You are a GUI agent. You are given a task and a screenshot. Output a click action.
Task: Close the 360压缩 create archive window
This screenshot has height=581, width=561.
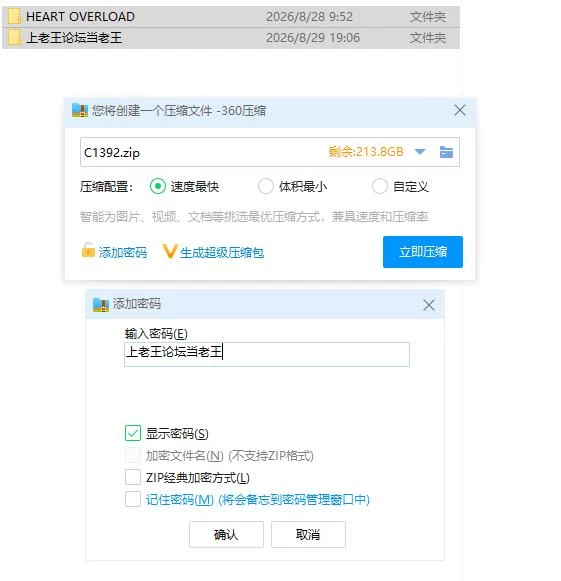pos(460,110)
